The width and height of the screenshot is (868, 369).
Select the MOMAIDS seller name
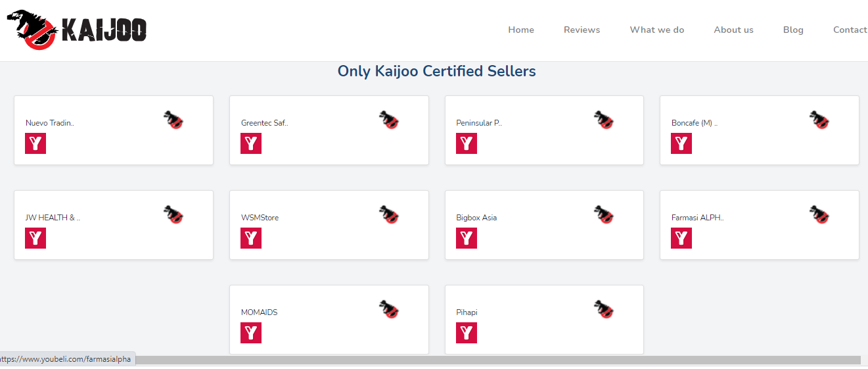(x=259, y=312)
